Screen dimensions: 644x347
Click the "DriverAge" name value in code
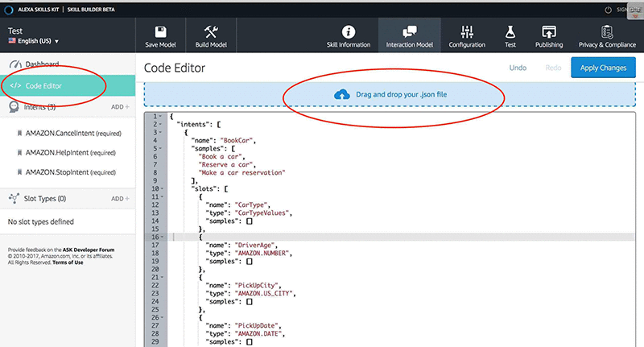(x=256, y=246)
